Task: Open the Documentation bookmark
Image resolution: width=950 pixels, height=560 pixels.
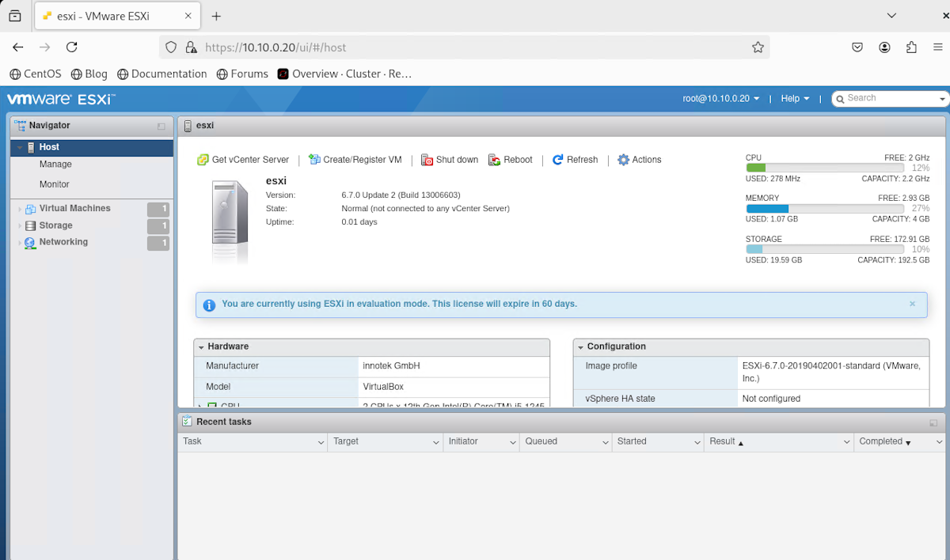Action: (161, 74)
